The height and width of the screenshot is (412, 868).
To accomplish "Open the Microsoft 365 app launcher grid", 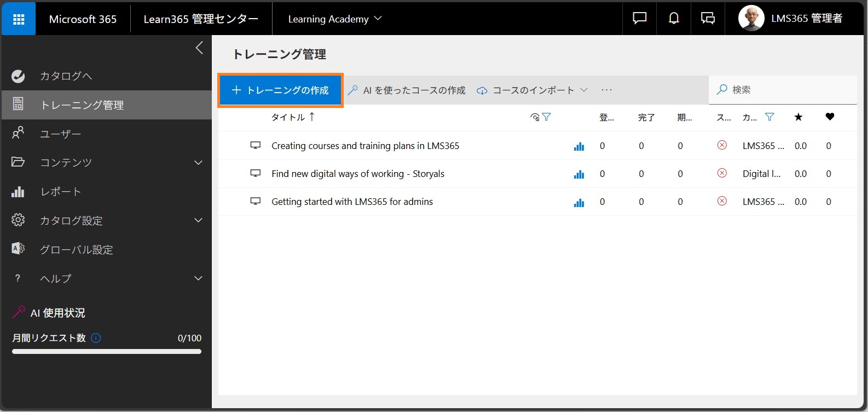I will tap(19, 19).
